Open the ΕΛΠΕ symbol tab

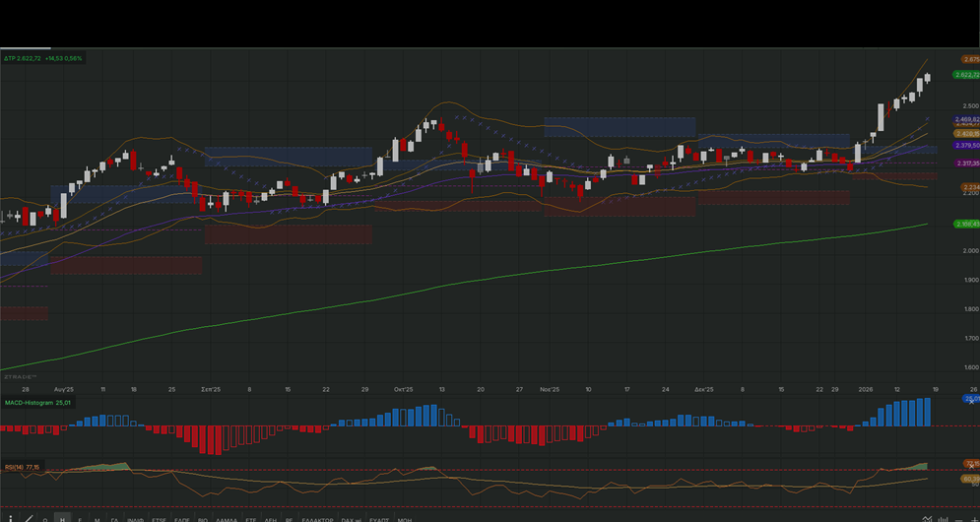(x=182, y=520)
